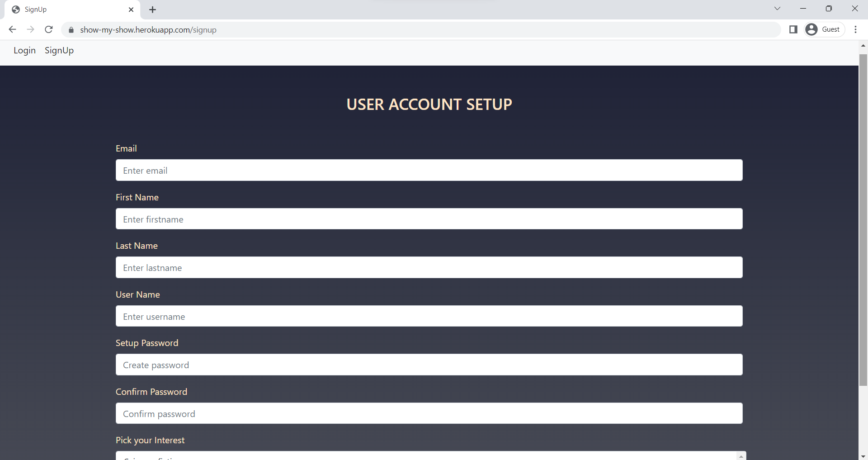The height and width of the screenshot is (460, 868).
Task: Reload the signup page
Action: 49,29
